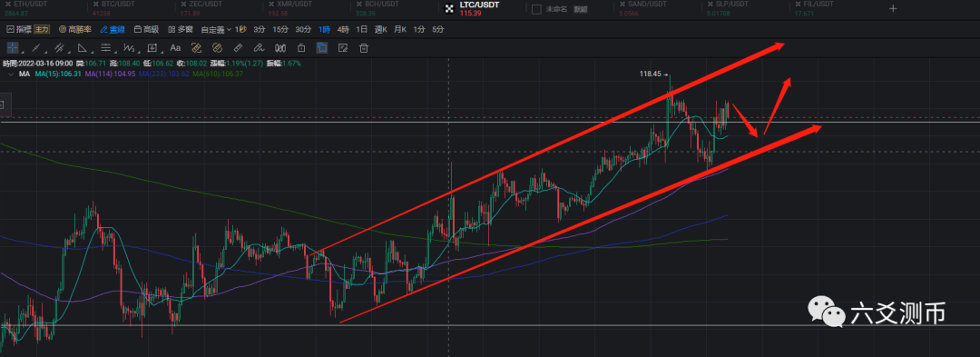Screen dimensions: 980x357
Task: Open the 高級 advanced option
Action: (x=146, y=29)
